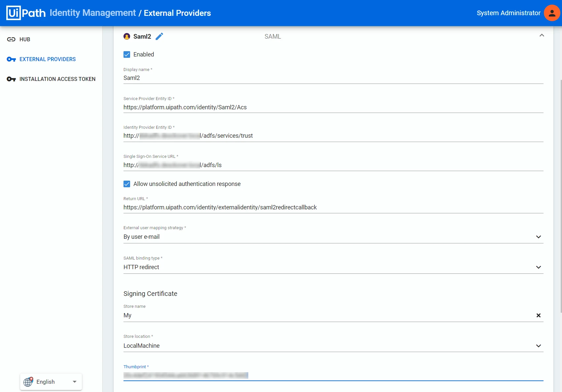This screenshot has width=562, height=392.
Task: Click the Display name input field
Action: point(333,78)
